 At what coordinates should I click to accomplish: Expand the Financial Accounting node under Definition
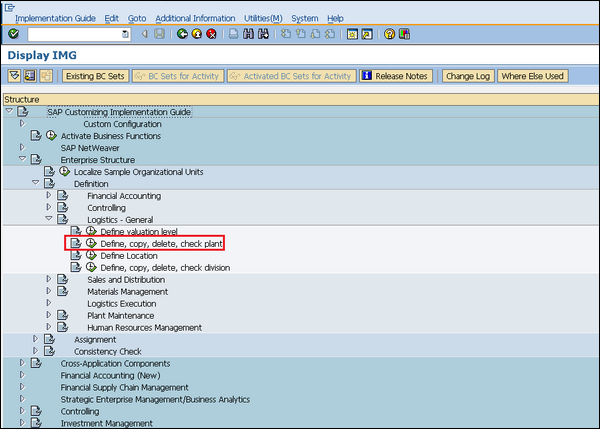(x=47, y=196)
